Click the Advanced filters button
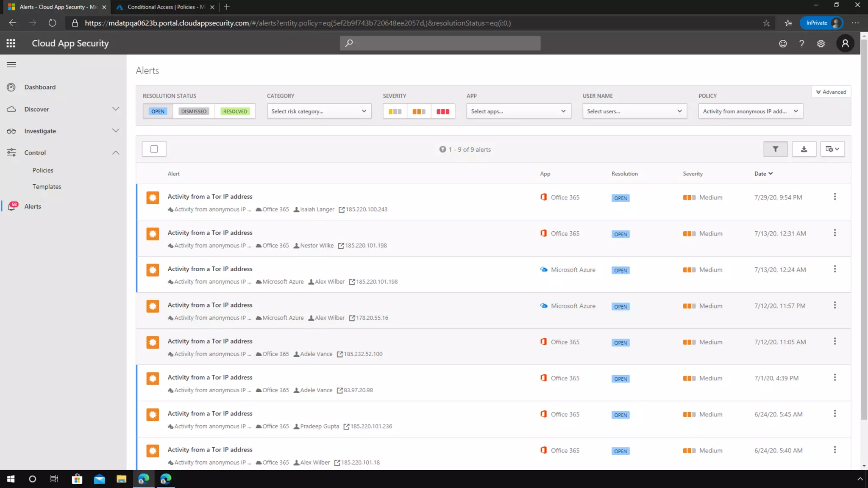Image resolution: width=868 pixels, height=488 pixels. pos(831,92)
